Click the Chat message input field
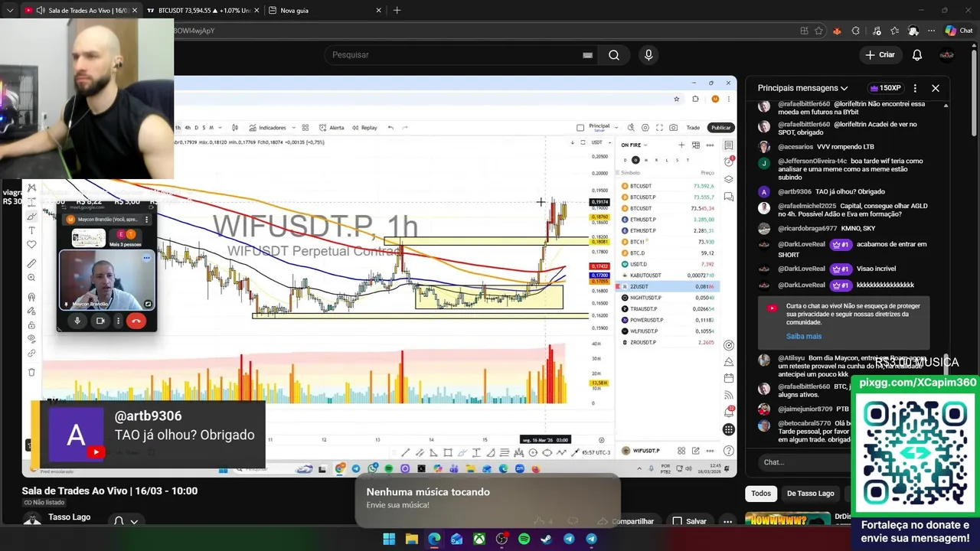Screen dimensions: 980x551 (x=804, y=462)
